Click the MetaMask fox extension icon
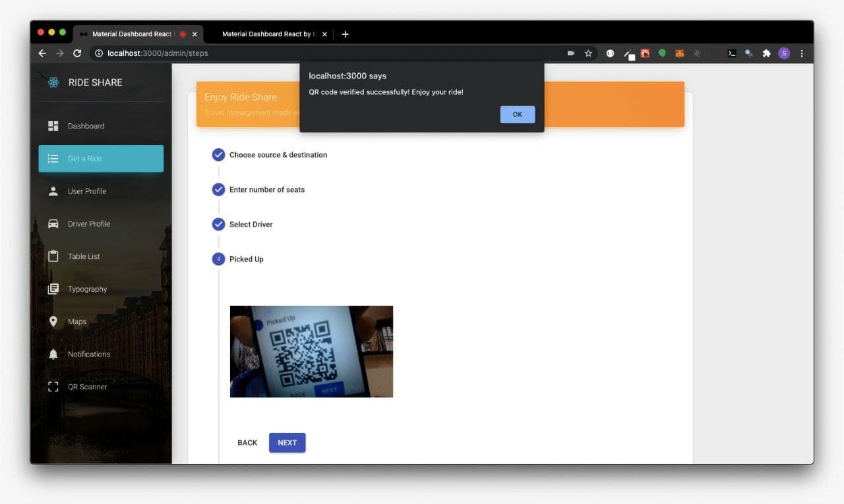This screenshot has height=504, width=844. pos(680,53)
